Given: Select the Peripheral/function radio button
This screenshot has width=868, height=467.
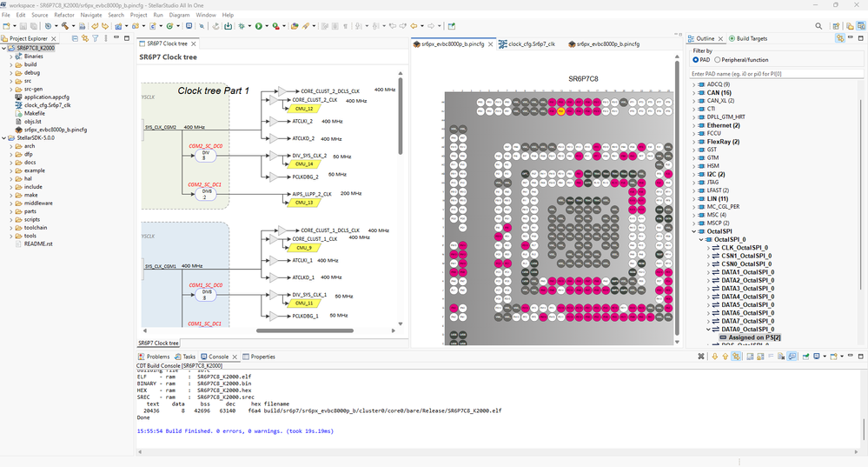Looking at the screenshot, I should coord(718,60).
